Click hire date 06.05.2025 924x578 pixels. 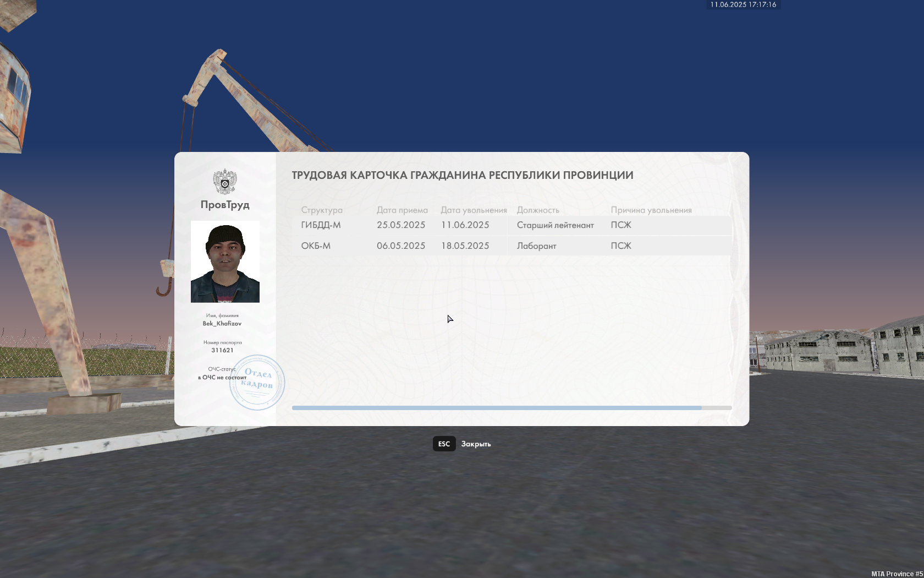(401, 246)
